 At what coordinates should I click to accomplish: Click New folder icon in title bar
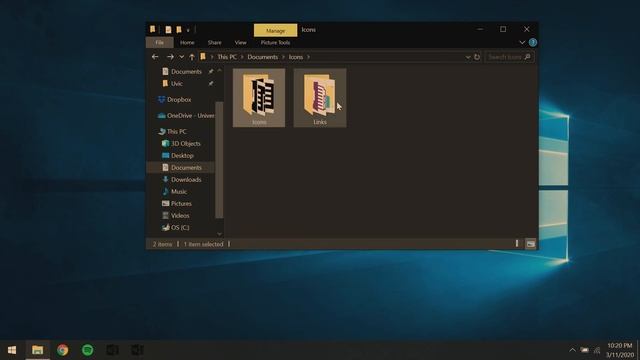(x=179, y=29)
